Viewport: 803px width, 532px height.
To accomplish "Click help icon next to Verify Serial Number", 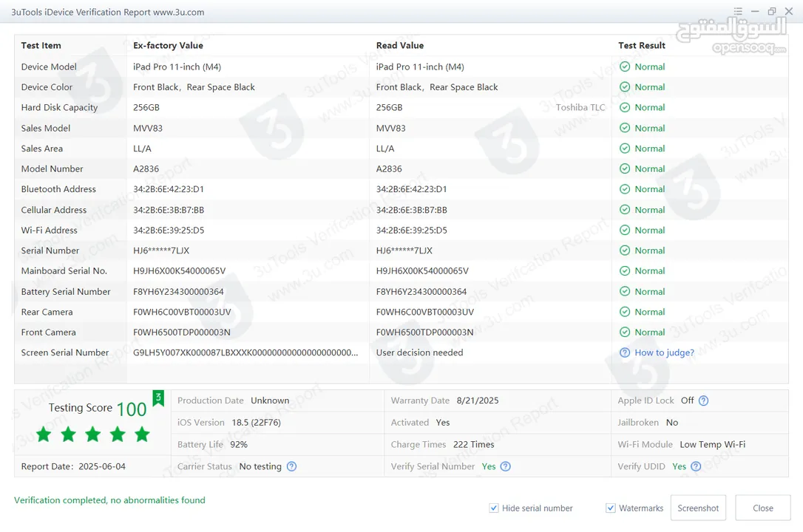I will pos(506,466).
